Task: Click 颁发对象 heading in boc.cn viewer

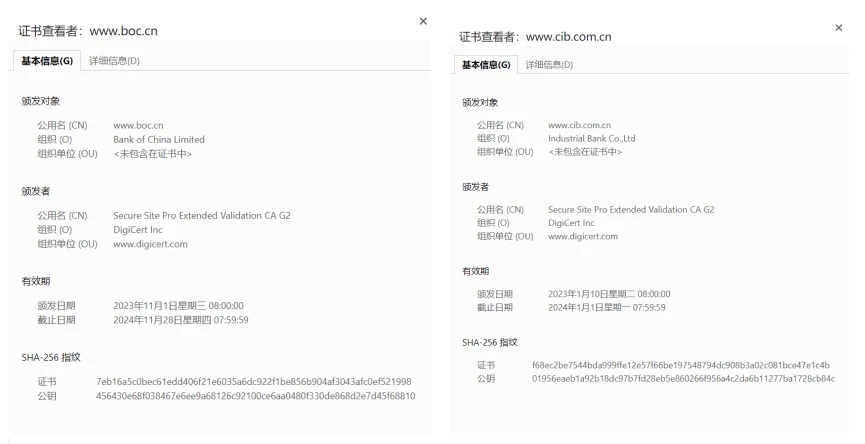Action: point(41,101)
